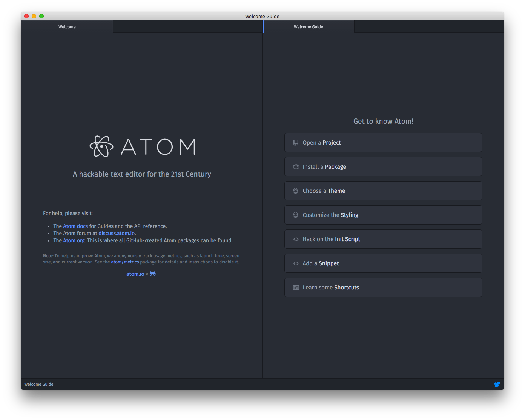Click the paint bucket icon beside Choose a Theme

pyautogui.click(x=296, y=191)
